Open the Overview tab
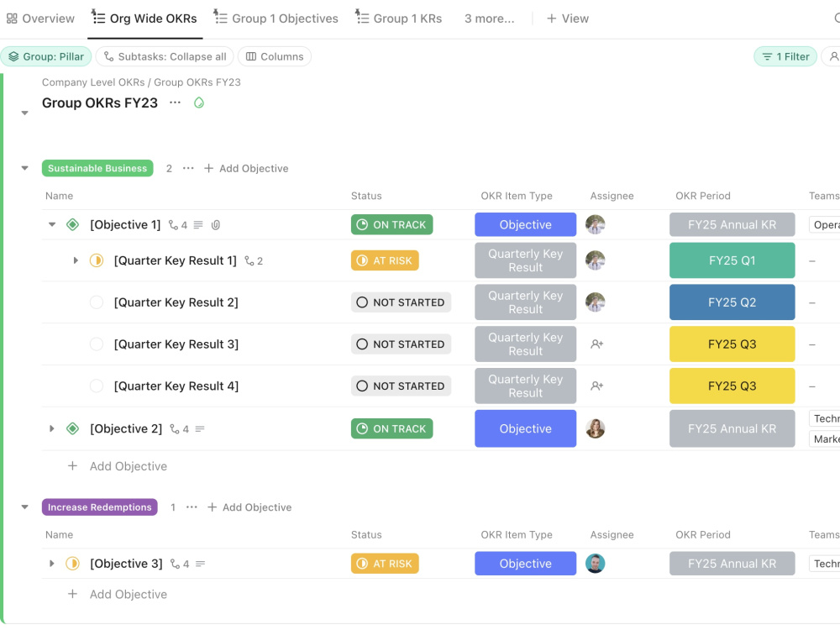The width and height of the screenshot is (840, 630). (40, 18)
